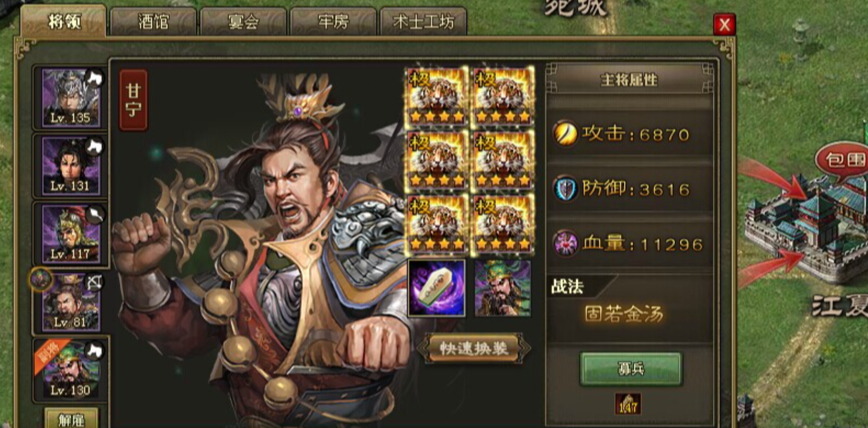
Task: Click the middle-left tiger equipment slot
Action: pyautogui.click(x=437, y=161)
